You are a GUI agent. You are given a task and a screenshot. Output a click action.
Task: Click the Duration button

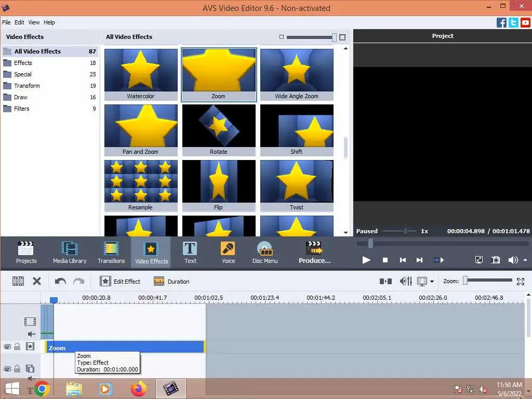click(171, 281)
